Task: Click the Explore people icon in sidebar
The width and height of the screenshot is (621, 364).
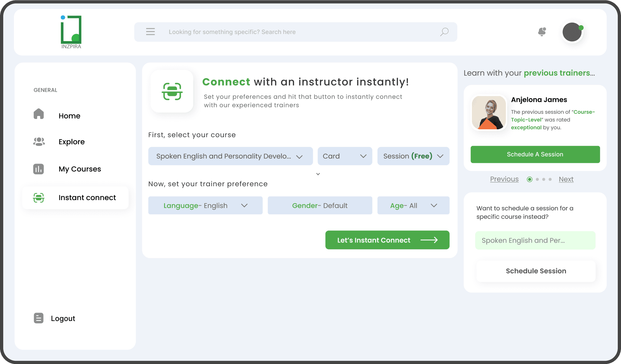Action: pyautogui.click(x=39, y=142)
